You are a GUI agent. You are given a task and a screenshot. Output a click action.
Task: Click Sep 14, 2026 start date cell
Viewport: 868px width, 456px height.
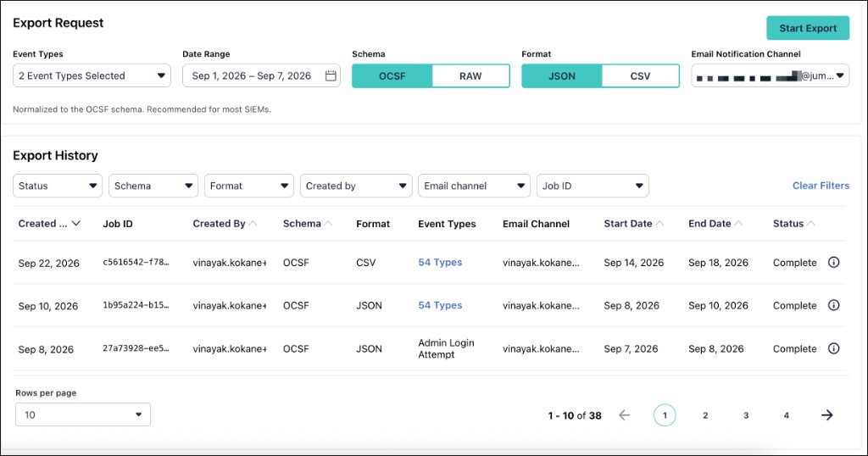point(634,262)
